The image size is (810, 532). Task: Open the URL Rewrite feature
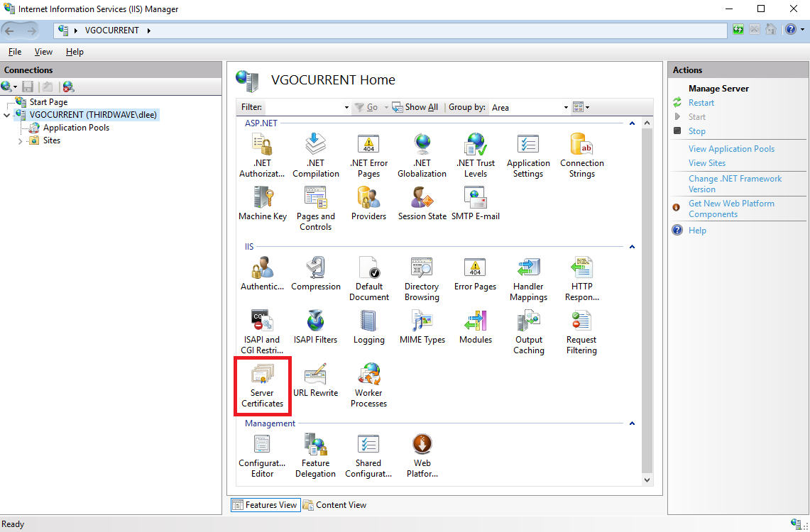click(316, 379)
